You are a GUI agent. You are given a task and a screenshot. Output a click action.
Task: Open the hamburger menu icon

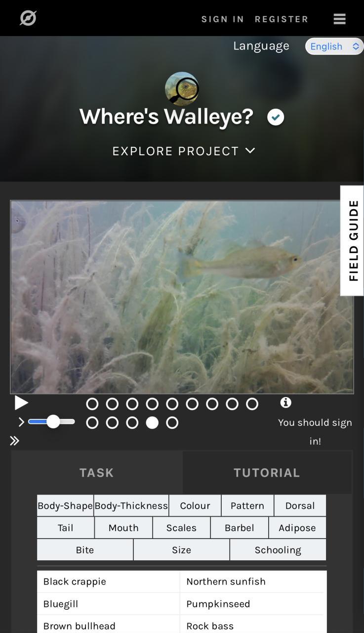click(x=339, y=19)
